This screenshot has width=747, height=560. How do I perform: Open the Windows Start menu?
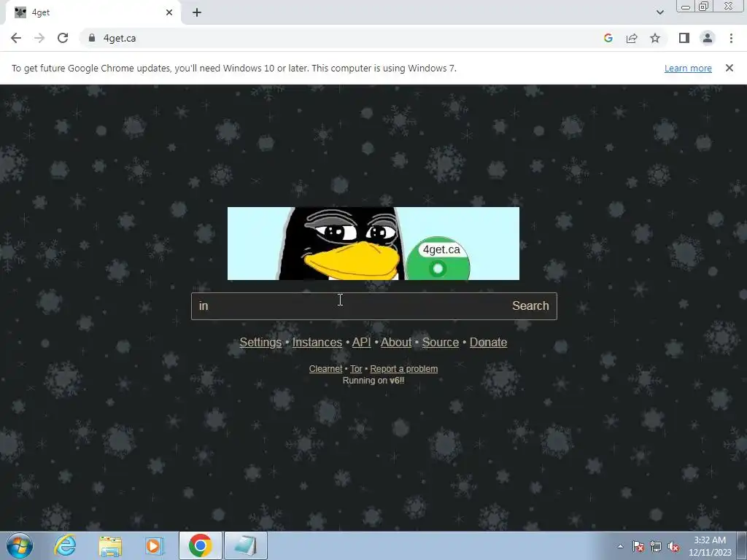tap(20, 545)
